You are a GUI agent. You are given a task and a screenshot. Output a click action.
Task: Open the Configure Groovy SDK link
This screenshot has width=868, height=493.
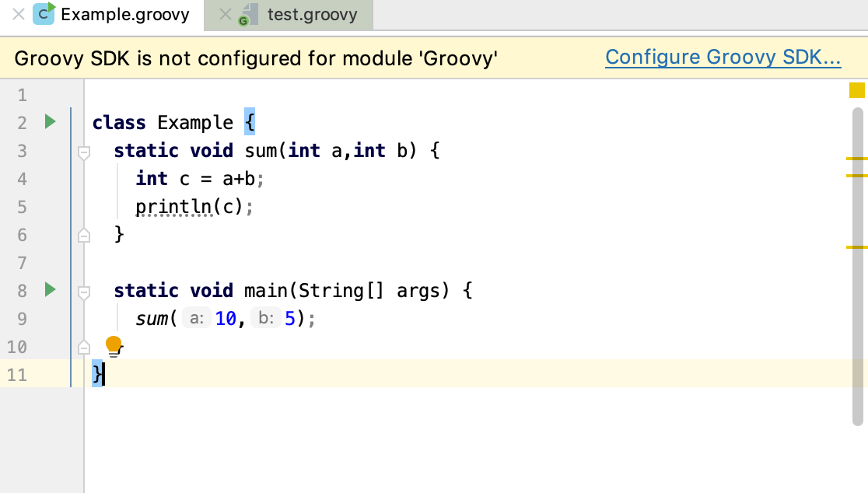click(723, 56)
